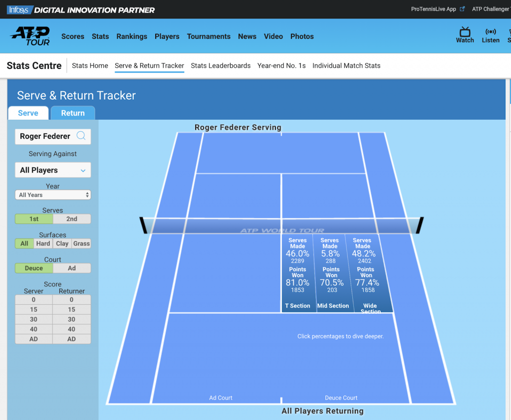This screenshot has height=420, width=511.
Task: Open Individual Match Stats page
Action: (346, 66)
